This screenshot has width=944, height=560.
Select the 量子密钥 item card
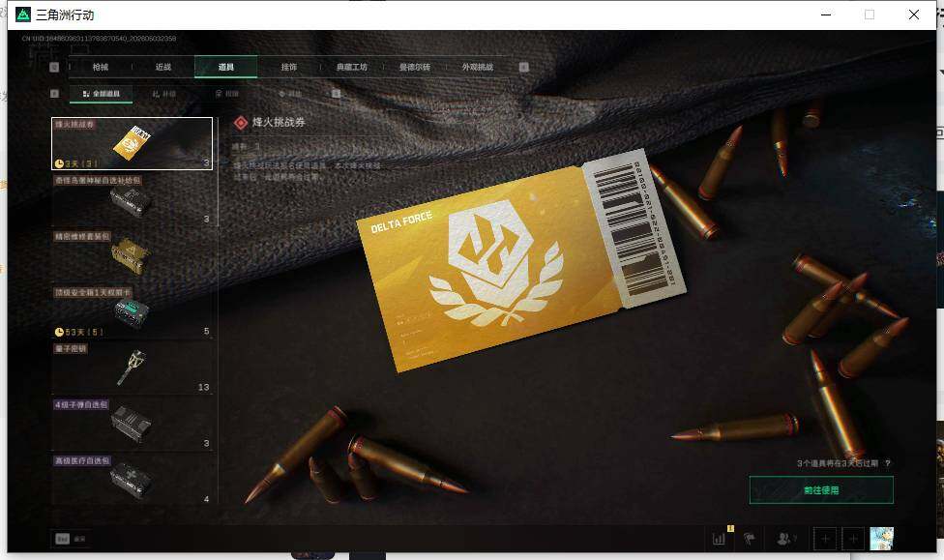[x=132, y=368]
